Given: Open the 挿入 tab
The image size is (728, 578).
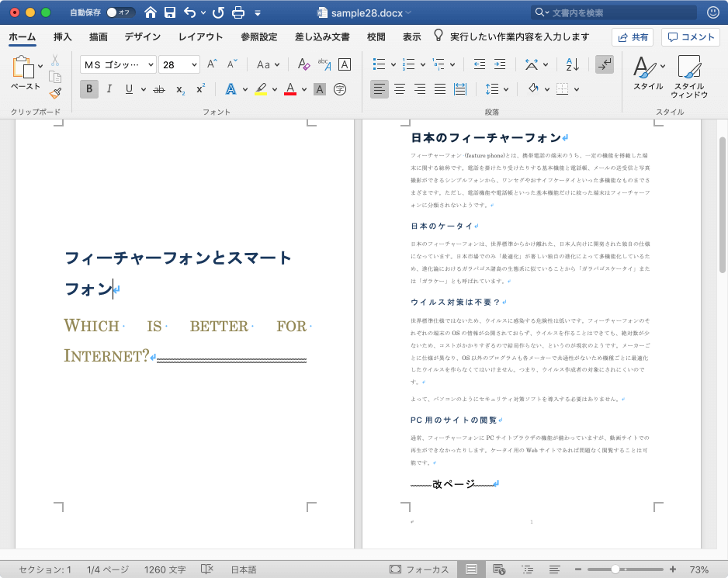Looking at the screenshot, I should pos(63,36).
